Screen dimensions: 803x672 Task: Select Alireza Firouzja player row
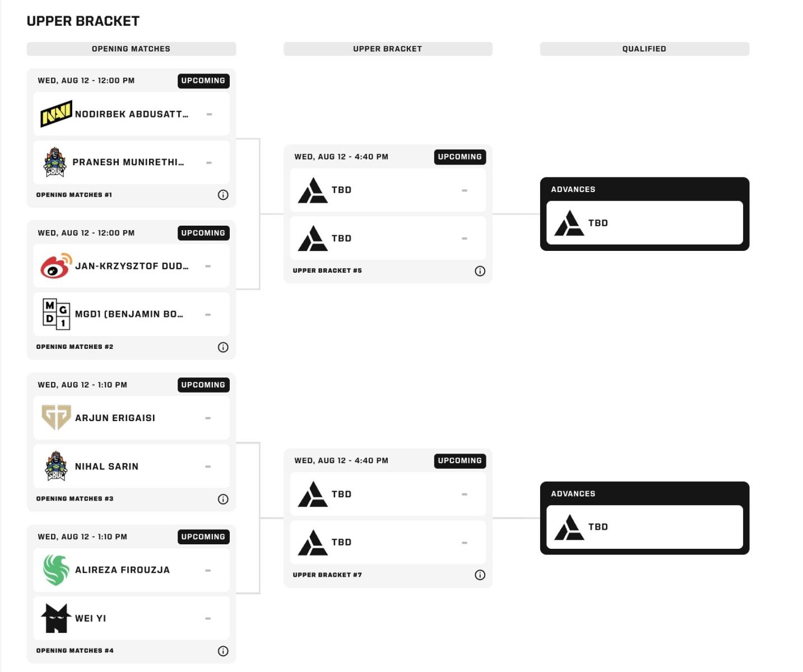(131, 570)
